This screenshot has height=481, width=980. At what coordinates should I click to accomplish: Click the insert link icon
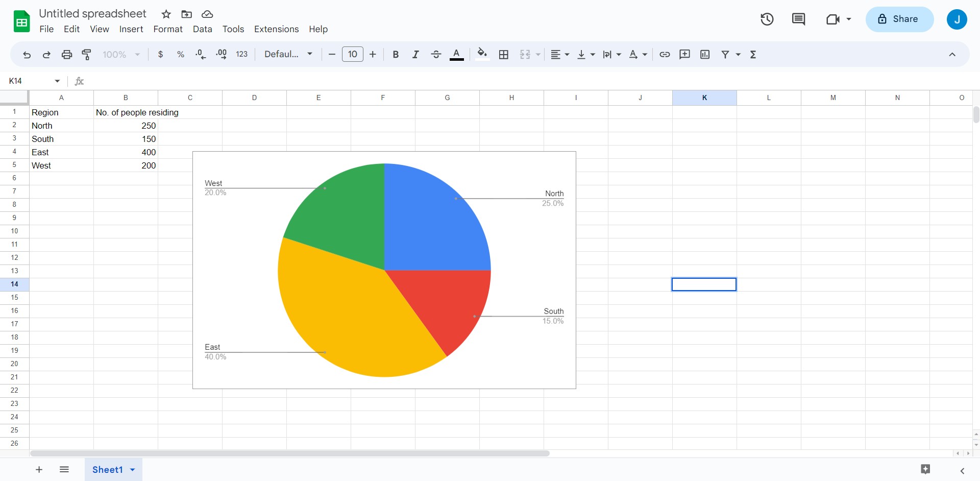[x=665, y=55]
